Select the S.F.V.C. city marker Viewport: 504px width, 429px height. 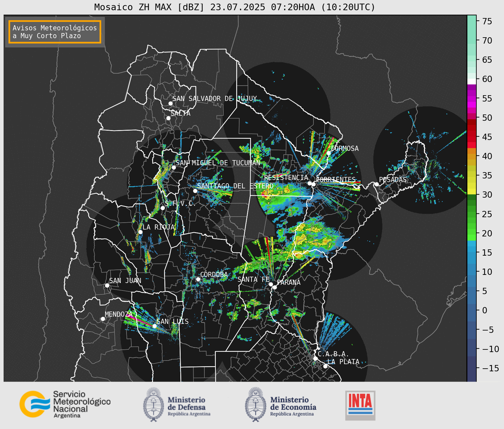[x=163, y=208]
